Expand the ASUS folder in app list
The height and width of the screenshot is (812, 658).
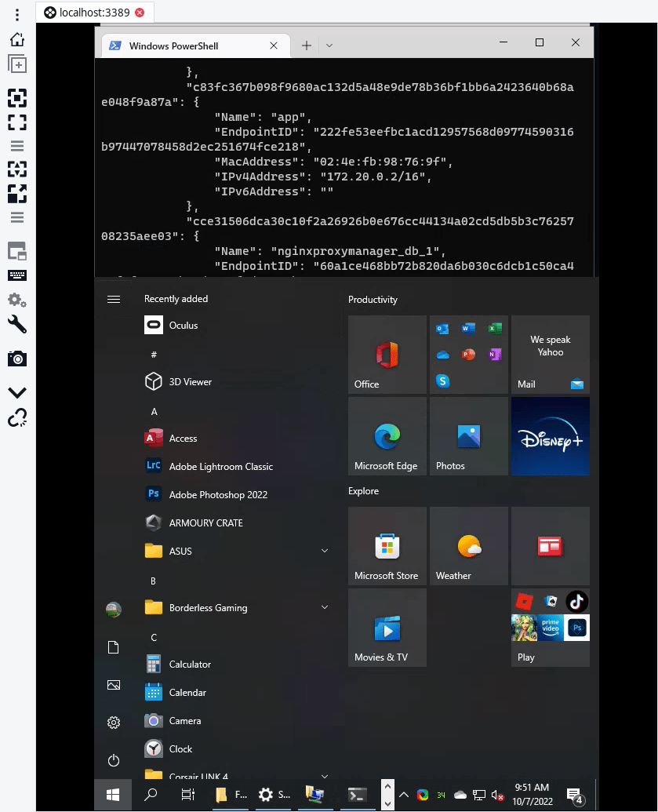point(325,552)
